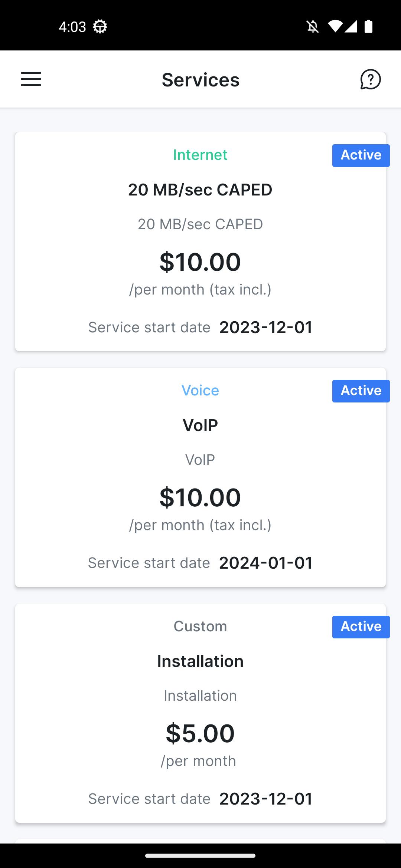Click the Active badge on Internet service
The width and height of the screenshot is (401, 868).
pos(361,155)
